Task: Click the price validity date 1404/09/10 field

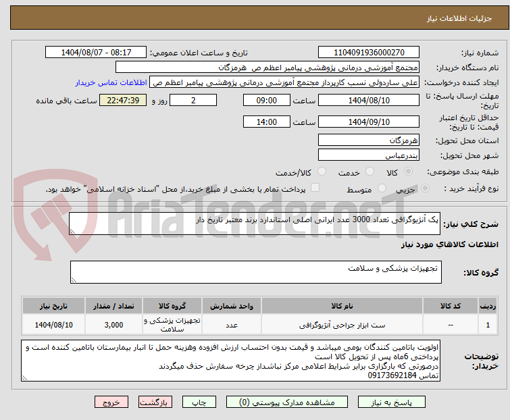Action: pyautogui.click(x=369, y=122)
